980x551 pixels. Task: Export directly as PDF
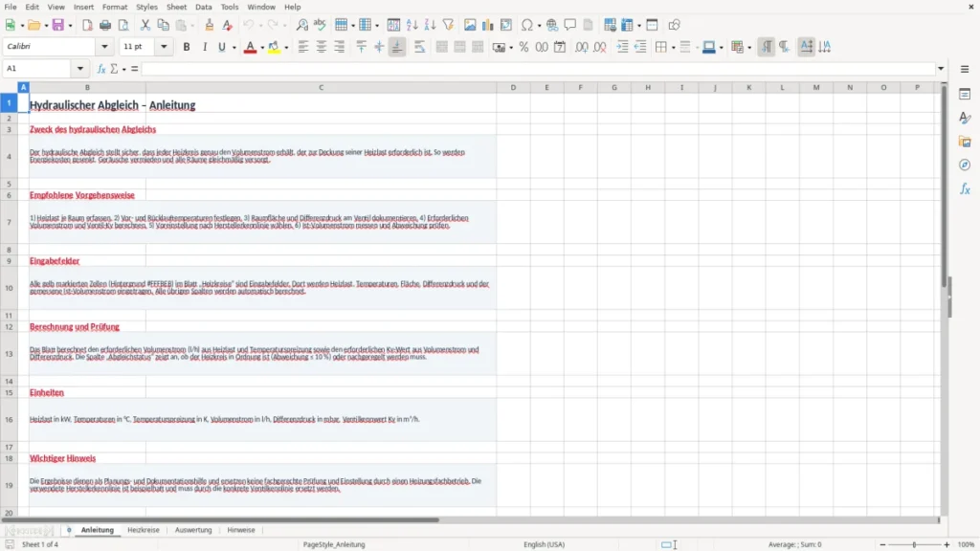point(87,25)
